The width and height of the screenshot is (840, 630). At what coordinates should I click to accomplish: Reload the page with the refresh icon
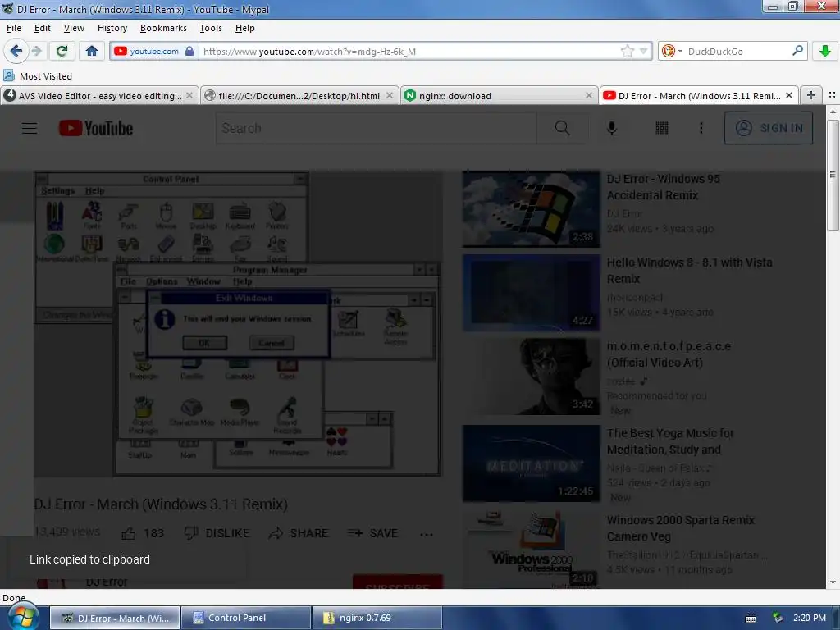62,51
